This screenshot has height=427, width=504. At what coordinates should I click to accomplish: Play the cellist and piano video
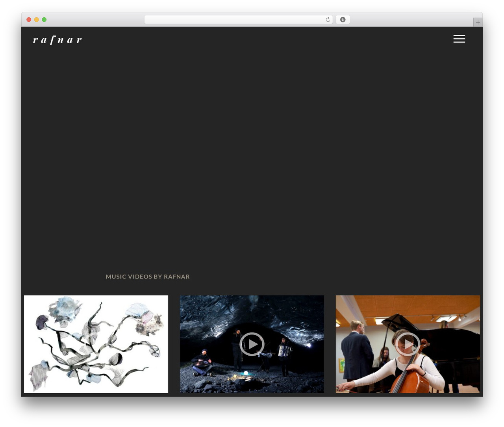click(408, 344)
